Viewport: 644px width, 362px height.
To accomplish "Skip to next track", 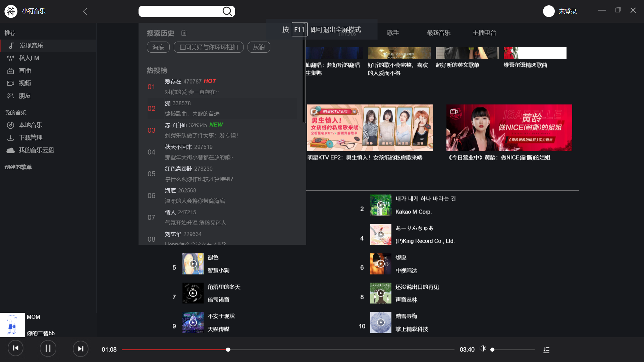I will (80, 349).
